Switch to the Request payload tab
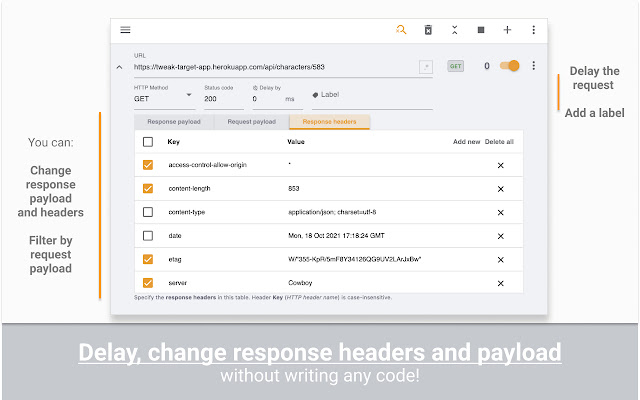The image size is (640, 400). pyautogui.click(x=251, y=122)
